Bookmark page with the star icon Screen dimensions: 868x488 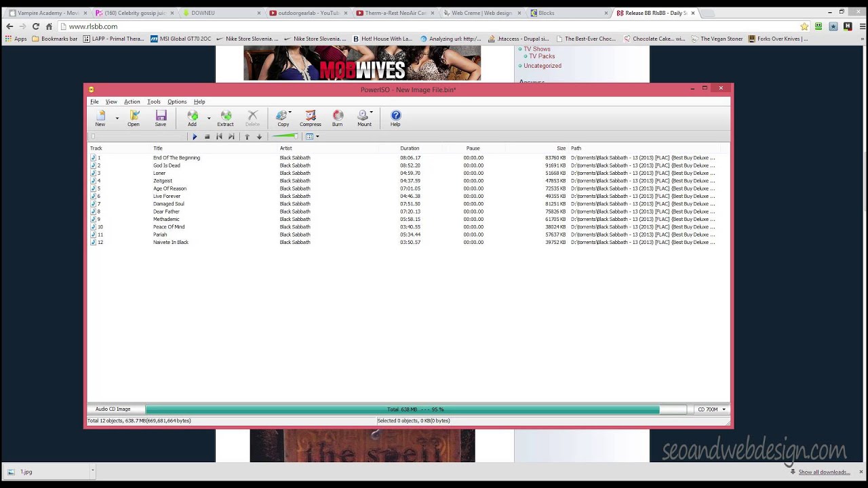[x=804, y=26]
